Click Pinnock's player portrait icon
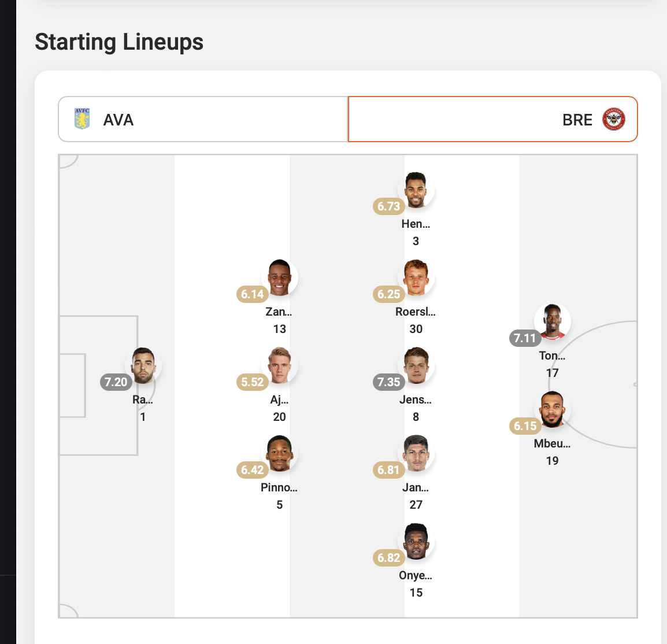The image size is (667, 644). click(x=279, y=454)
